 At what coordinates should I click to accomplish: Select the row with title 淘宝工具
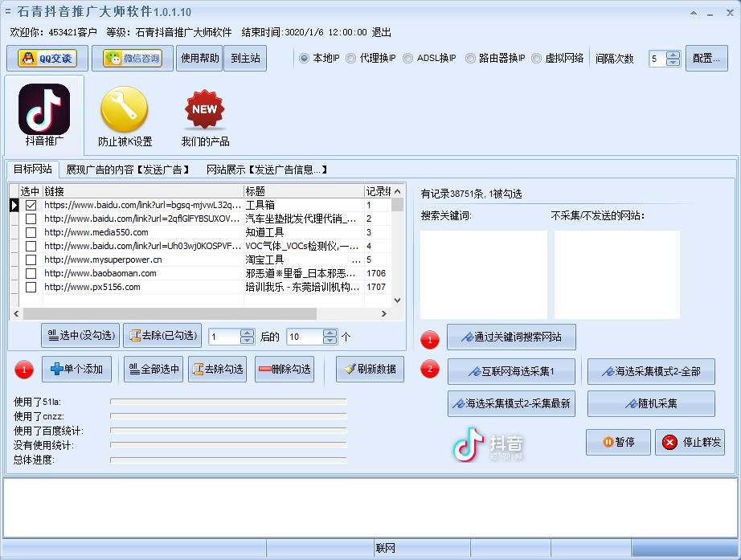(x=206, y=260)
